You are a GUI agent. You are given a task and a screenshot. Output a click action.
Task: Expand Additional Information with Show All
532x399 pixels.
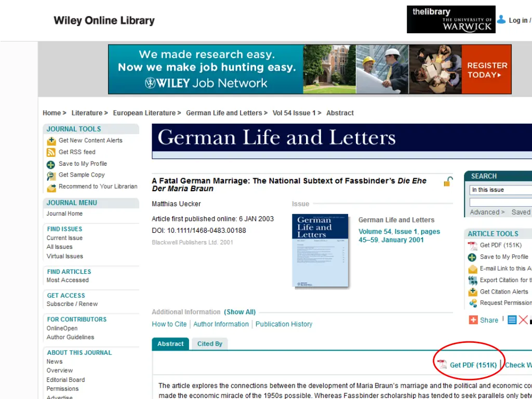tap(240, 312)
